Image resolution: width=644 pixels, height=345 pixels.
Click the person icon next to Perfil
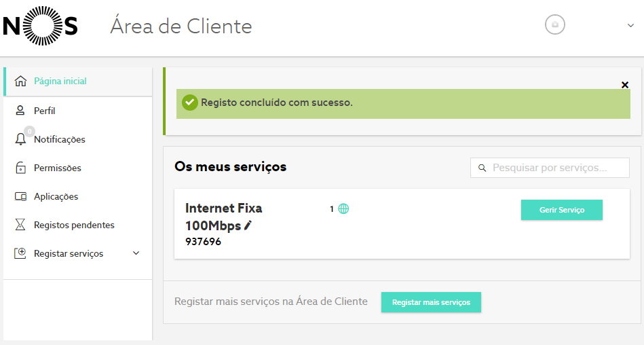coord(20,110)
